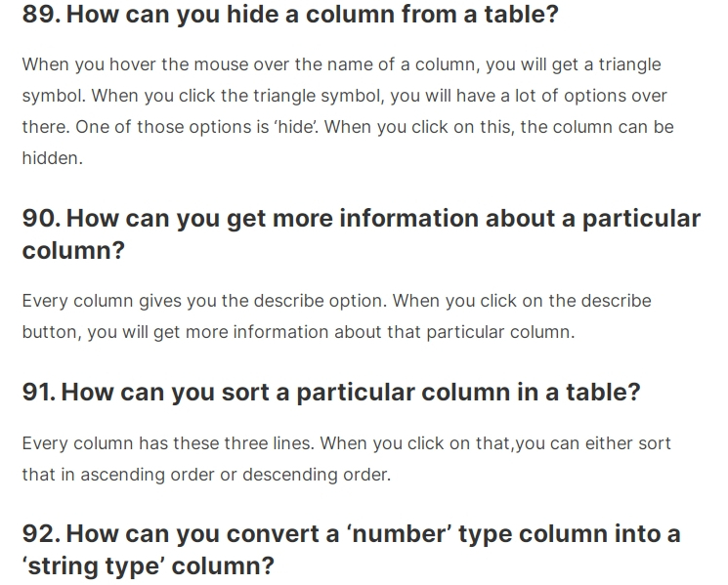Click the line 'button, you will get more information'
The width and height of the screenshot is (728, 585).
(x=298, y=332)
